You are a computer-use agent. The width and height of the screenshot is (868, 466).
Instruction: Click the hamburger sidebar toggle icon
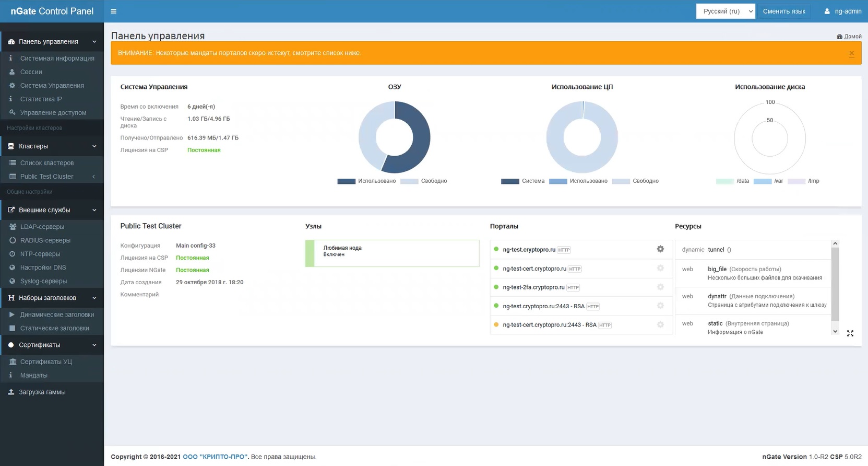(114, 11)
